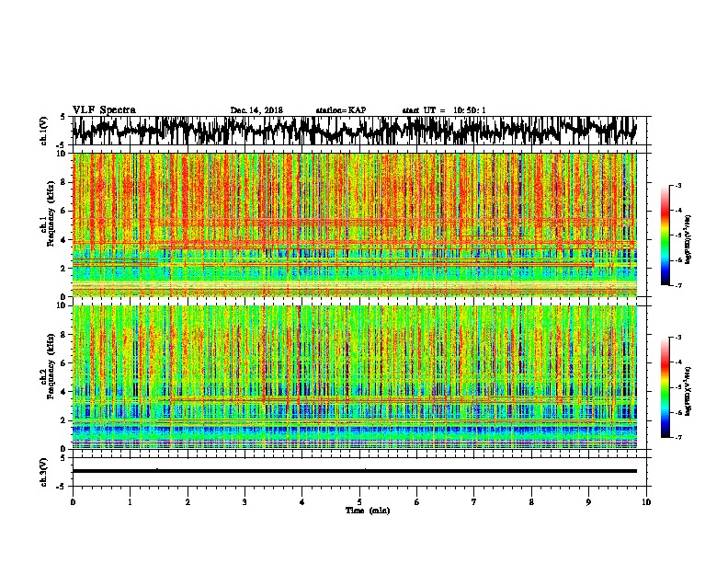Click the "ch.1(V)" waveform axis label

point(44,131)
